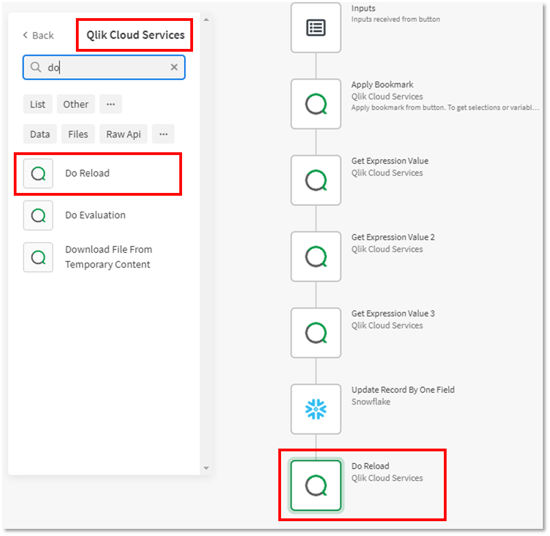The height and width of the screenshot is (536, 550).
Task: Go back using the Back link
Action: (38, 35)
